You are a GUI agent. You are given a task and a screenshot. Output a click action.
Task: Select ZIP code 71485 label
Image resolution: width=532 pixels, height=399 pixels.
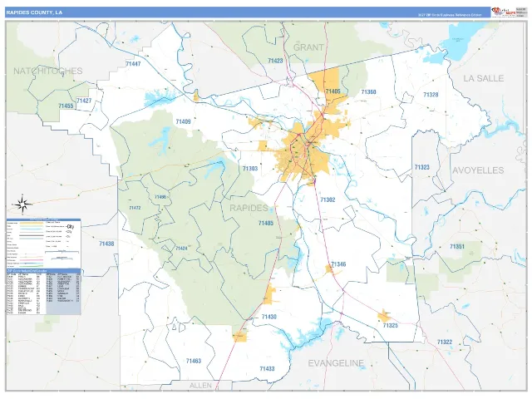tap(266, 223)
